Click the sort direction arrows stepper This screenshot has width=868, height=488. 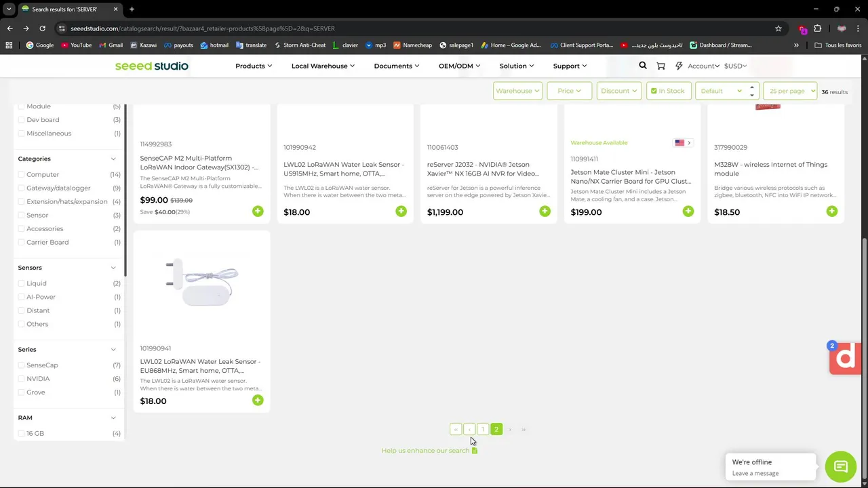751,91
